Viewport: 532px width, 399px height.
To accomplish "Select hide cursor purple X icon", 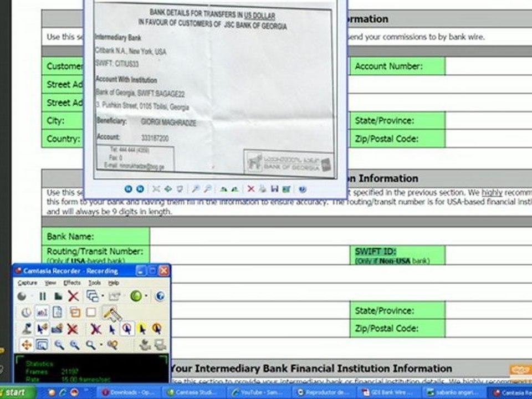I will point(96,329).
